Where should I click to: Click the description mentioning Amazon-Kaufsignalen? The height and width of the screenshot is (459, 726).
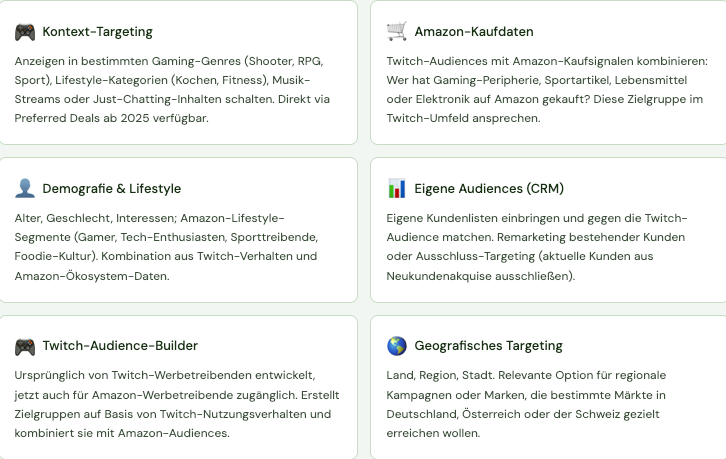[x=547, y=89]
